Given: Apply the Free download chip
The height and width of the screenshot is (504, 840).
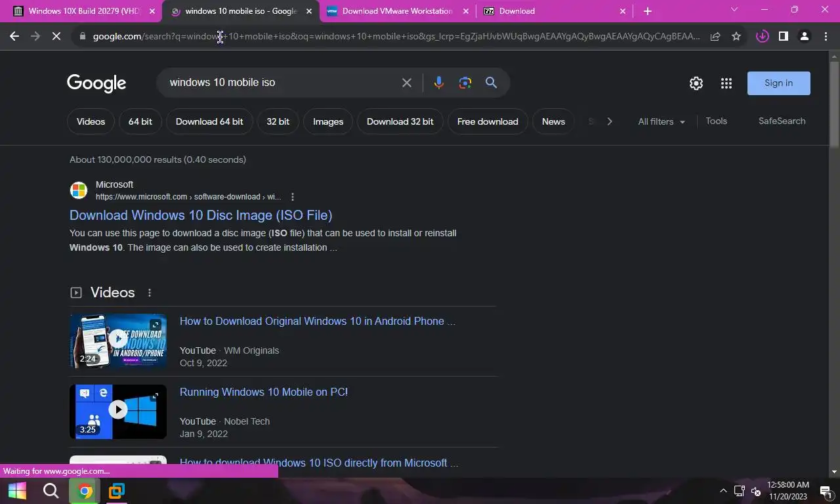Looking at the screenshot, I should (488, 121).
